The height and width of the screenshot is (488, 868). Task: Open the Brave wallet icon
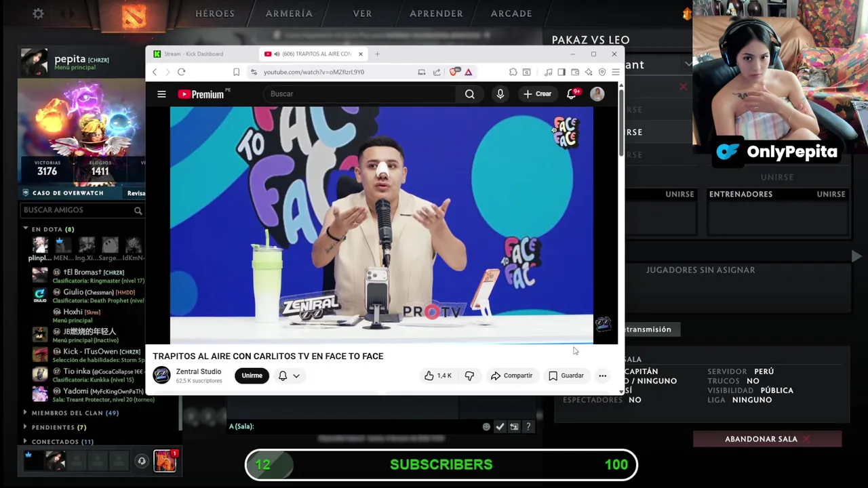575,72
